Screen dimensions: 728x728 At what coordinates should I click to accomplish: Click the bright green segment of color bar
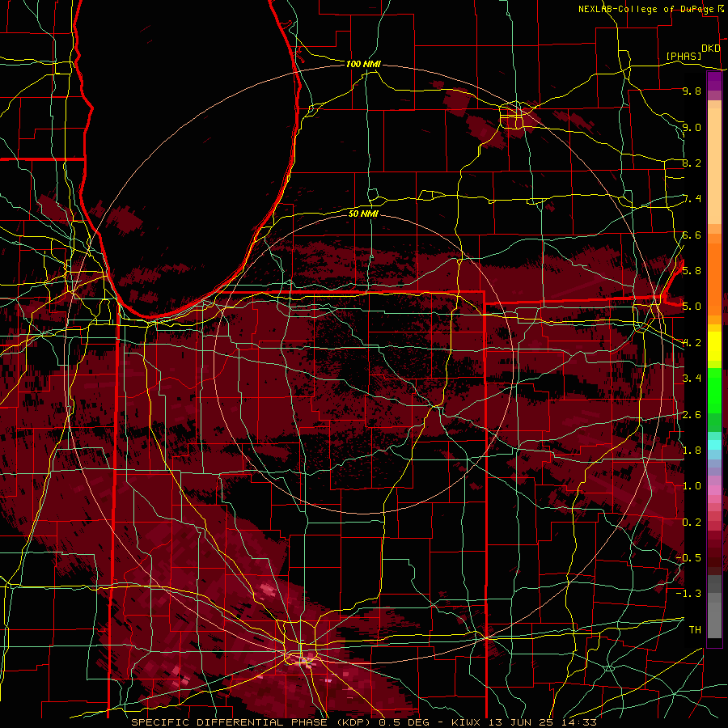(714, 390)
